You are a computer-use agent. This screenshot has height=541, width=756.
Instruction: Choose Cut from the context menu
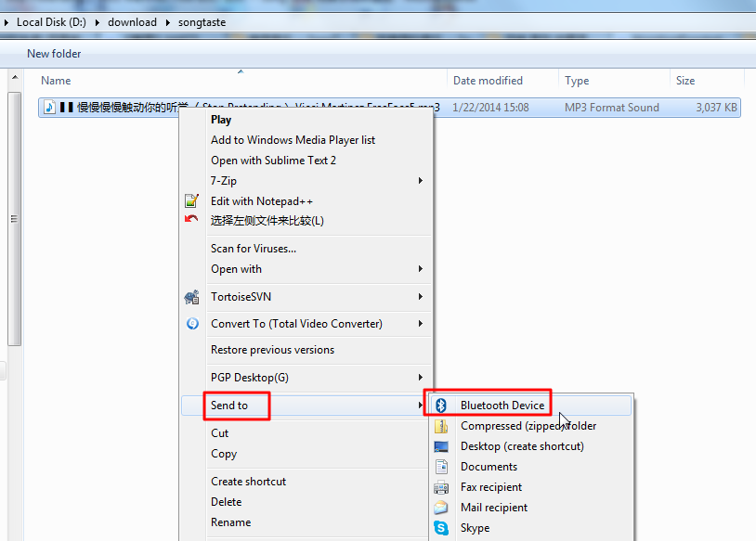[x=219, y=433]
